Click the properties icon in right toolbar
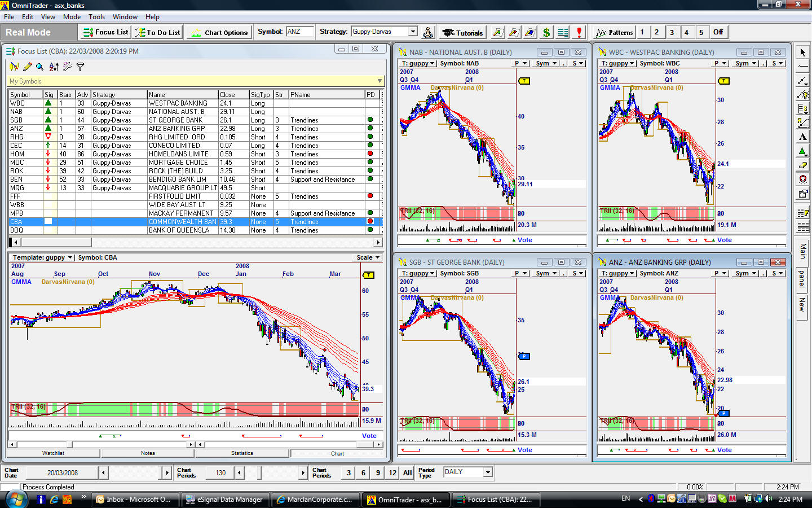The width and height of the screenshot is (812, 508). [802, 193]
